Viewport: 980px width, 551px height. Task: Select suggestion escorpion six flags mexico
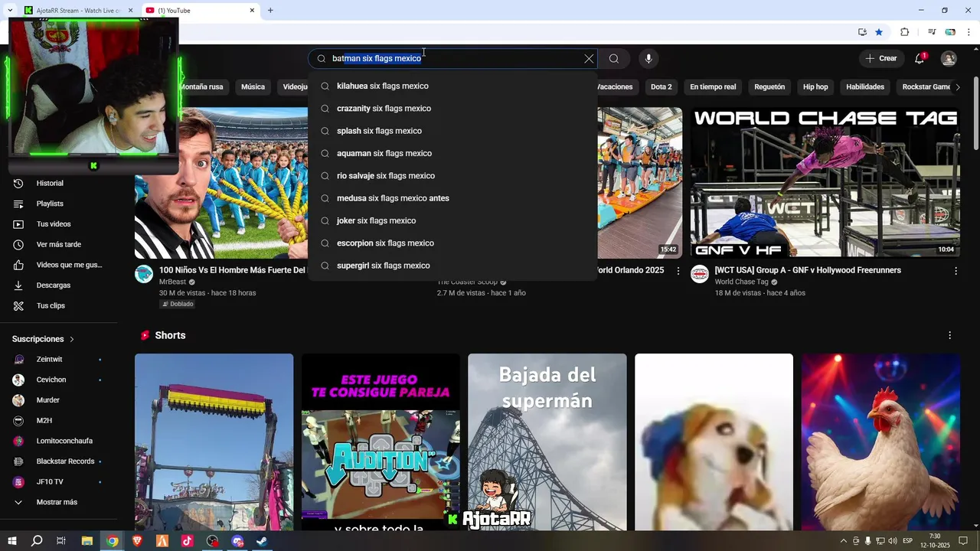tap(452, 243)
